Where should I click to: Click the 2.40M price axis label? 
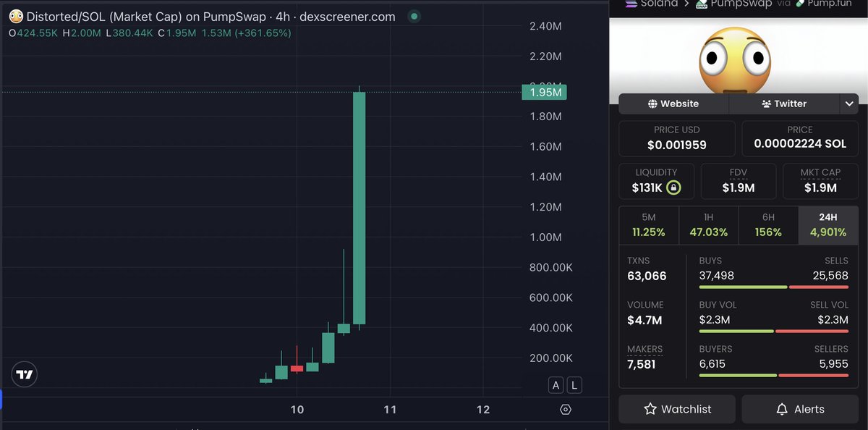pos(546,26)
